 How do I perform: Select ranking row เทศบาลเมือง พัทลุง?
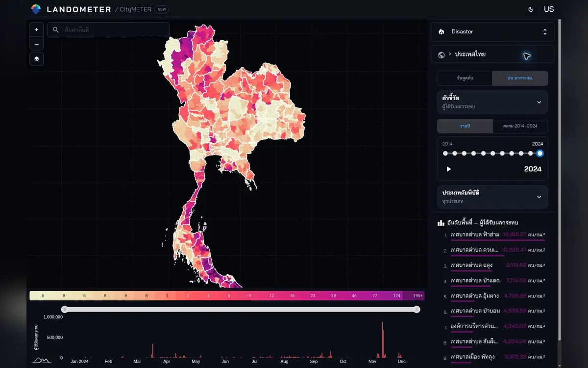pos(494,358)
